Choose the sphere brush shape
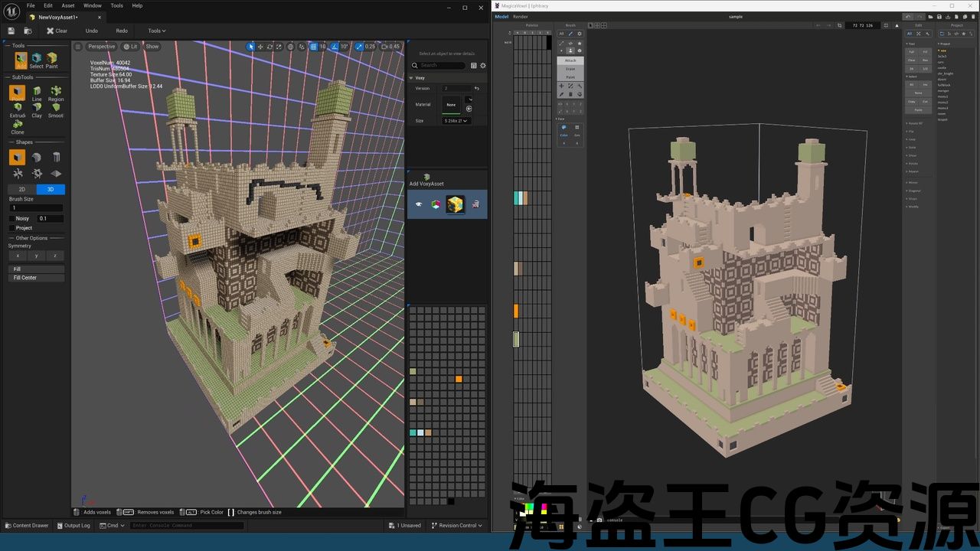This screenshot has height=551, width=980. [37, 158]
